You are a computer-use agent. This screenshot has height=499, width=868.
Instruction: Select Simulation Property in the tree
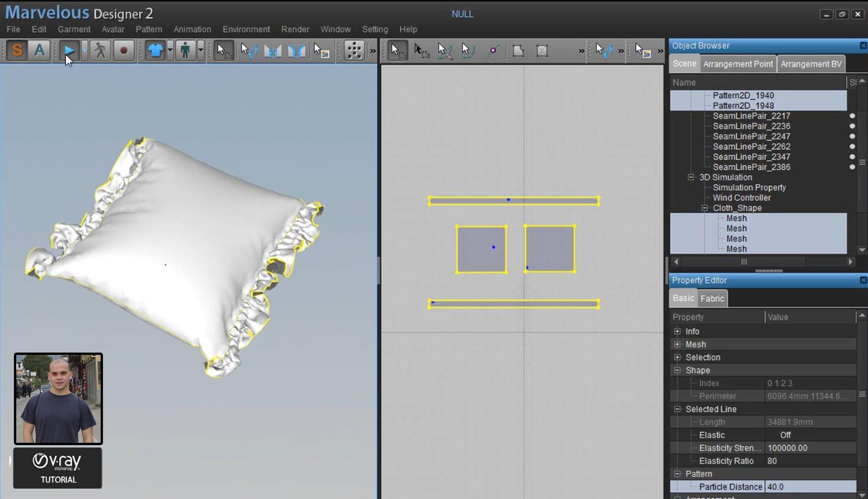[x=749, y=188]
